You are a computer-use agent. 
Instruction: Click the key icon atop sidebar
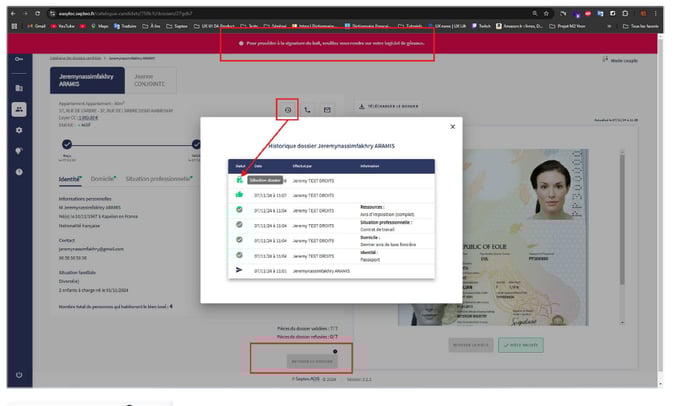[x=19, y=60]
